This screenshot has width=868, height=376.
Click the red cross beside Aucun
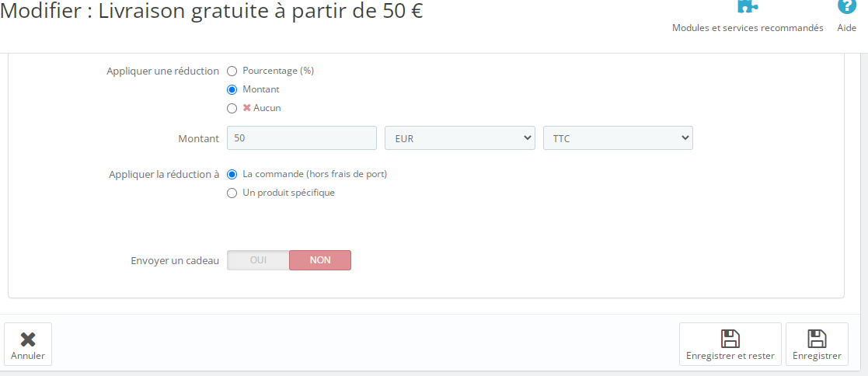pyautogui.click(x=247, y=108)
